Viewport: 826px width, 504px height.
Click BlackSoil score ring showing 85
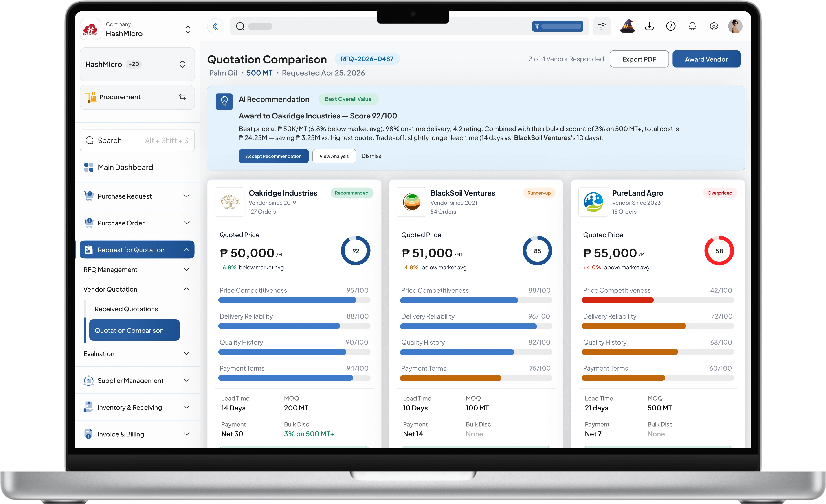537,251
